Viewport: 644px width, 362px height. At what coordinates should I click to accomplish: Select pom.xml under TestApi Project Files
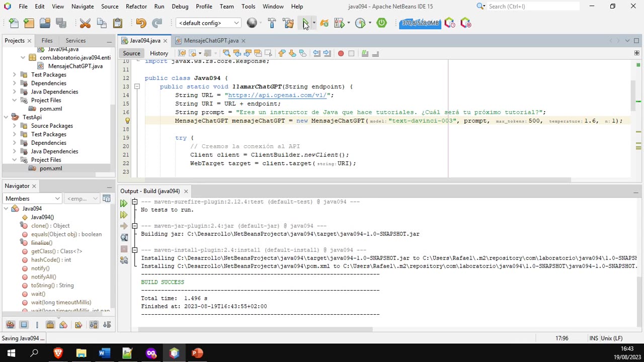pyautogui.click(x=51, y=168)
